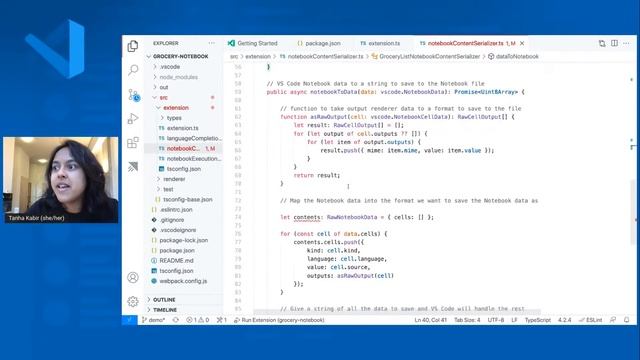Expand the TIMELINE section
Screen dimensions: 640x360
tap(165, 310)
